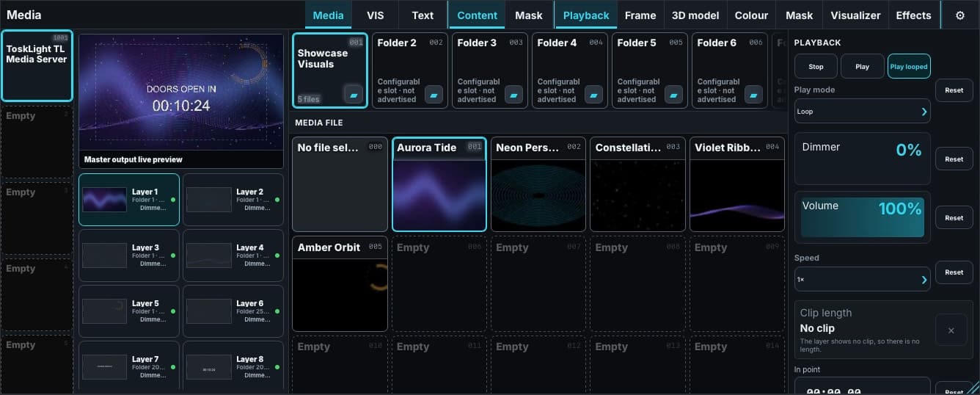Select Layer 1 card
980x395 pixels.
point(129,200)
